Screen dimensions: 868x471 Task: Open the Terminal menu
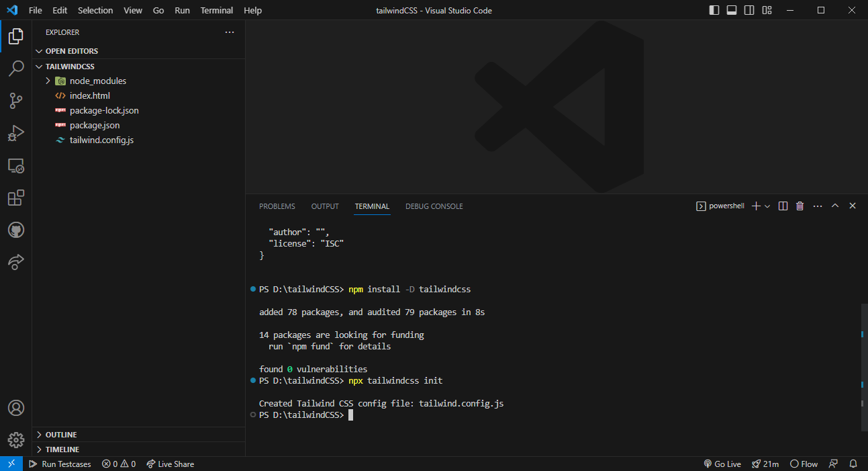coord(217,10)
